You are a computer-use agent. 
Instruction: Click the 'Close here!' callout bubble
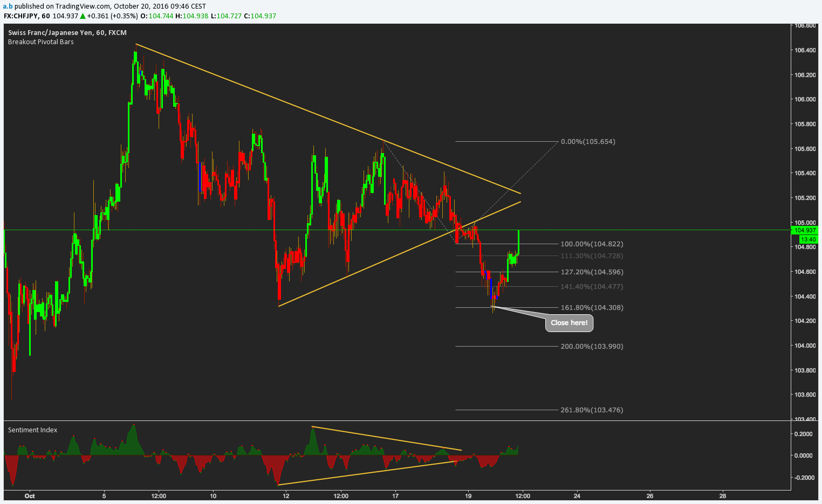tap(570, 323)
